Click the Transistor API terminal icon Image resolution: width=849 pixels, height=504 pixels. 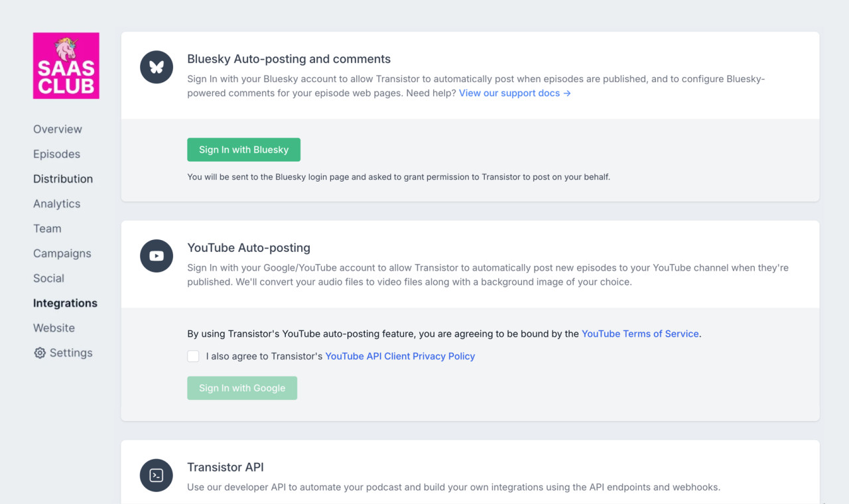pos(157,475)
